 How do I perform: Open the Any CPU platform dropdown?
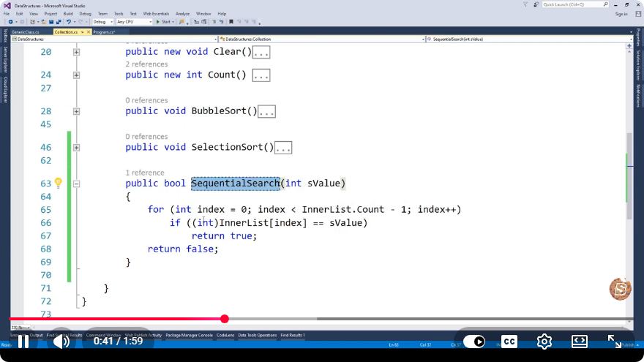tap(134, 22)
